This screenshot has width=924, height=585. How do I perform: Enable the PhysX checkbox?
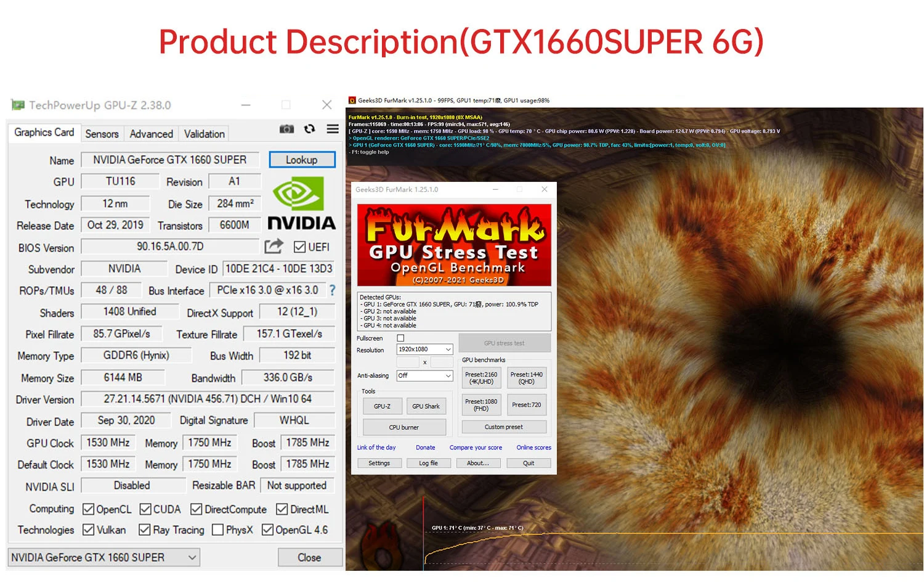[x=217, y=530]
